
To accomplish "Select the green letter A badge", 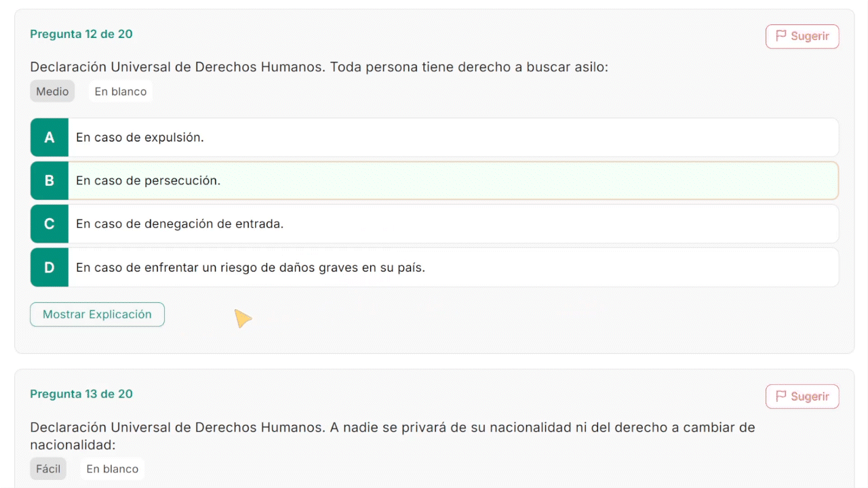I will coord(50,138).
